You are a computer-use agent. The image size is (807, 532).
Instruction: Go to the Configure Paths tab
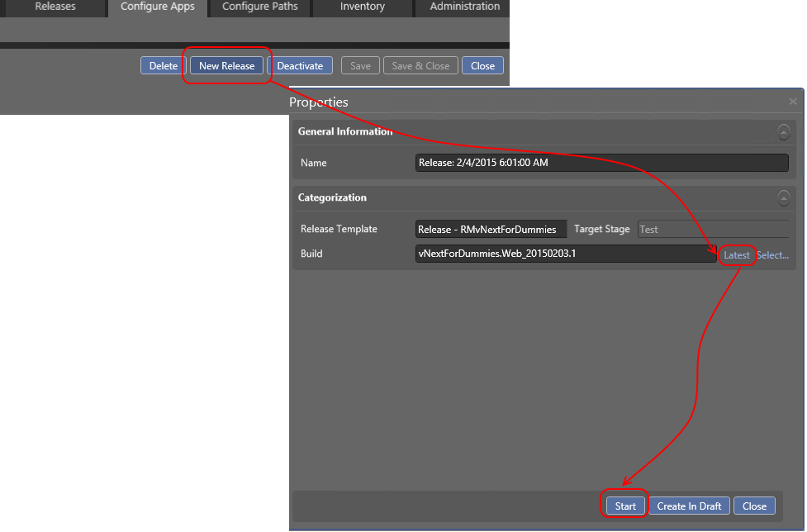coord(260,7)
